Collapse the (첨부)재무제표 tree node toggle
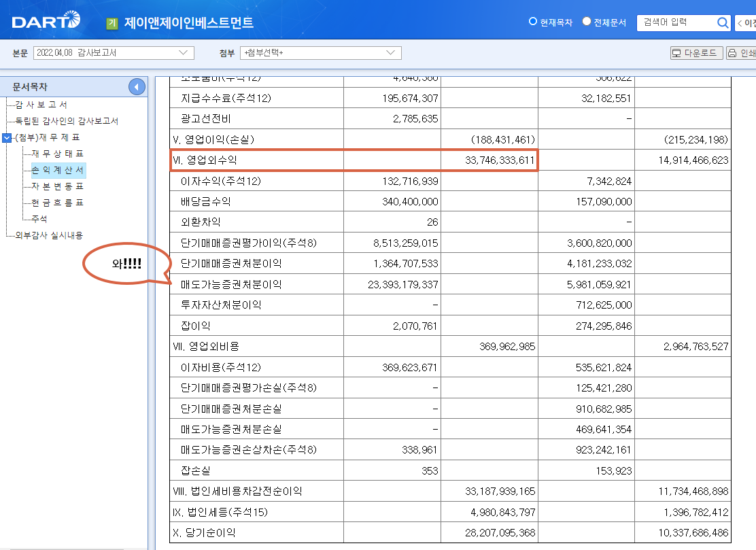Image resolution: width=756 pixels, height=550 pixels. (7, 138)
